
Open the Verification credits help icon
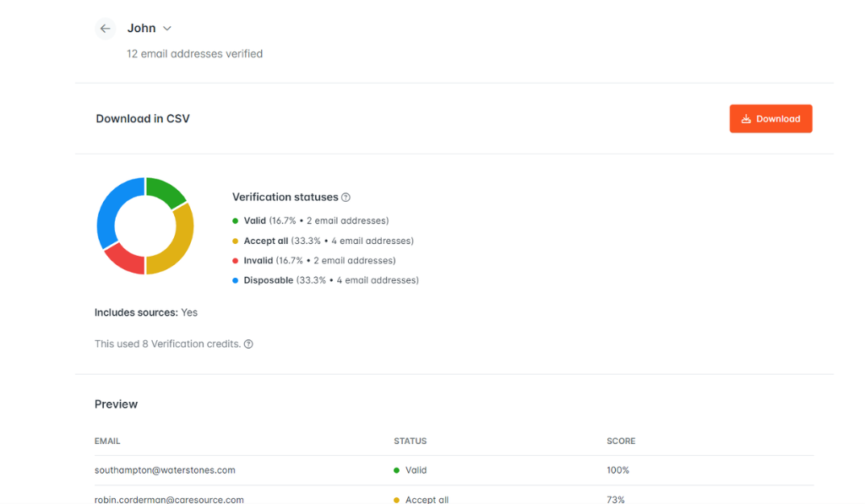tap(249, 344)
